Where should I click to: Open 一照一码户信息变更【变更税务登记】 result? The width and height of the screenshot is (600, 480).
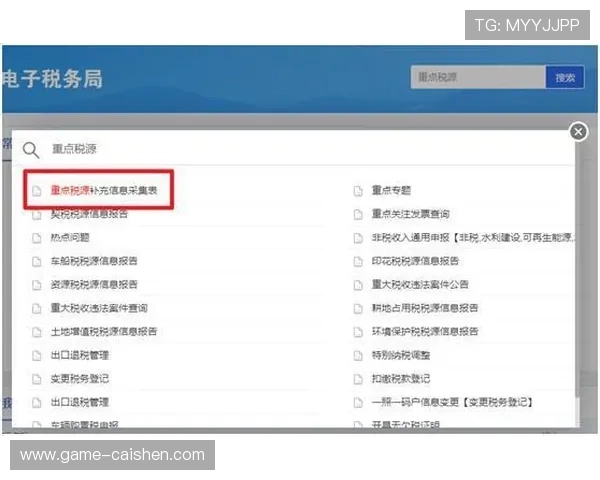coord(452,402)
